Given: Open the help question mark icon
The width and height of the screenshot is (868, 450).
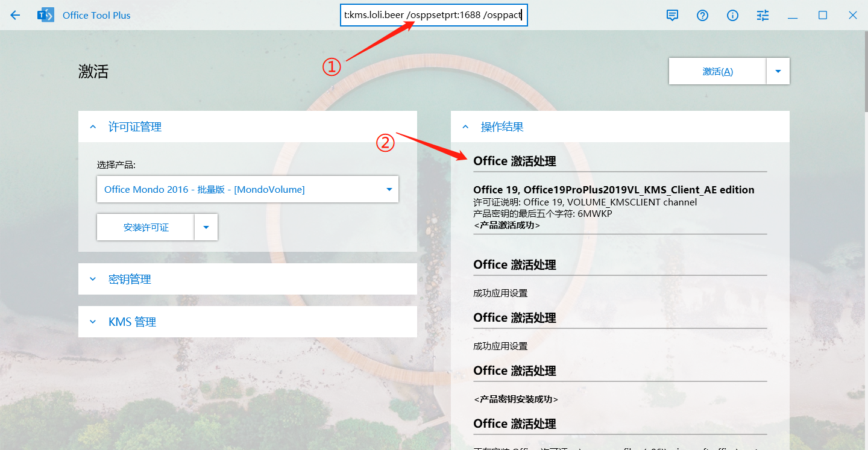Looking at the screenshot, I should (702, 16).
